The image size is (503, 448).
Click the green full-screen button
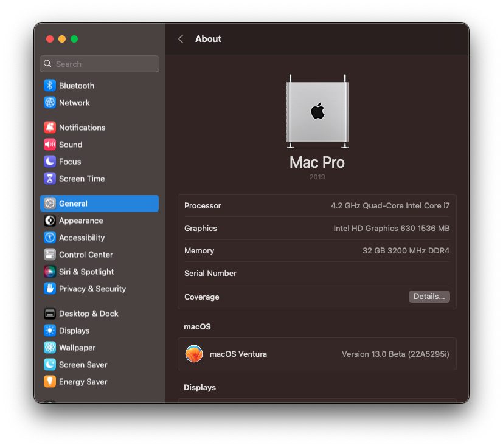(x=74, y=39)
